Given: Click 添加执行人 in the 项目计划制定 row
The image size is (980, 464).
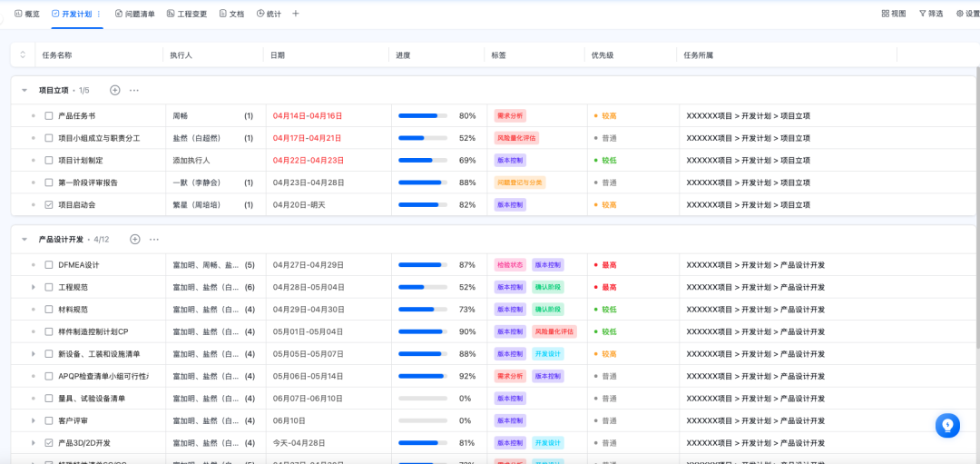Looking at the screenshot, I should click(x=191, y=161).
